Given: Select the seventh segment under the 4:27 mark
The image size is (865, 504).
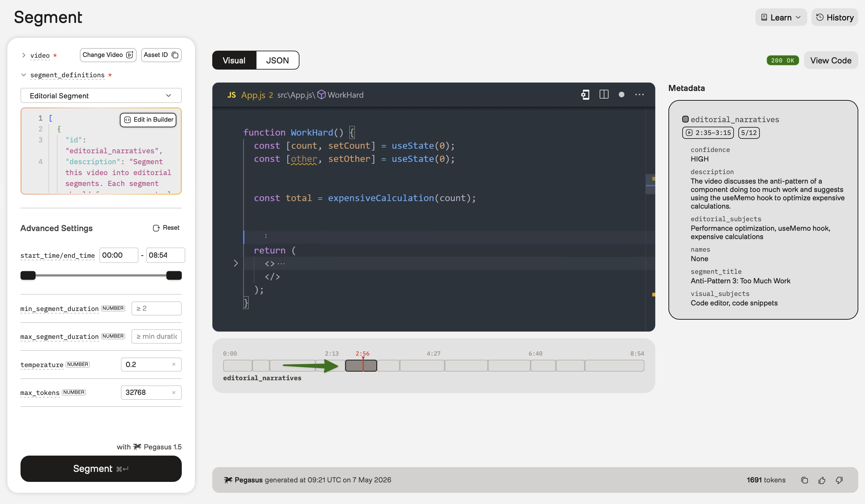Looking at the screenshot, I should click(422, 365).
